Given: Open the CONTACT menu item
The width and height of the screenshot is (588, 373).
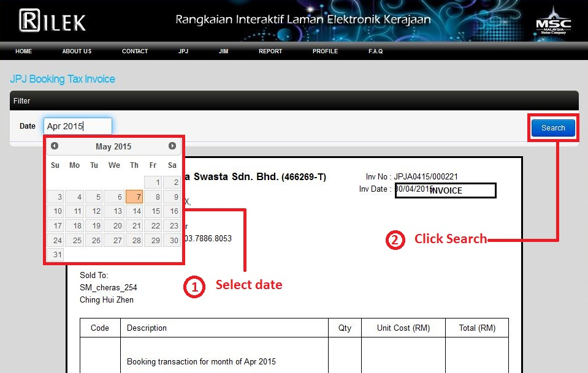Looking at the screenshot, I should pos(135,51).
